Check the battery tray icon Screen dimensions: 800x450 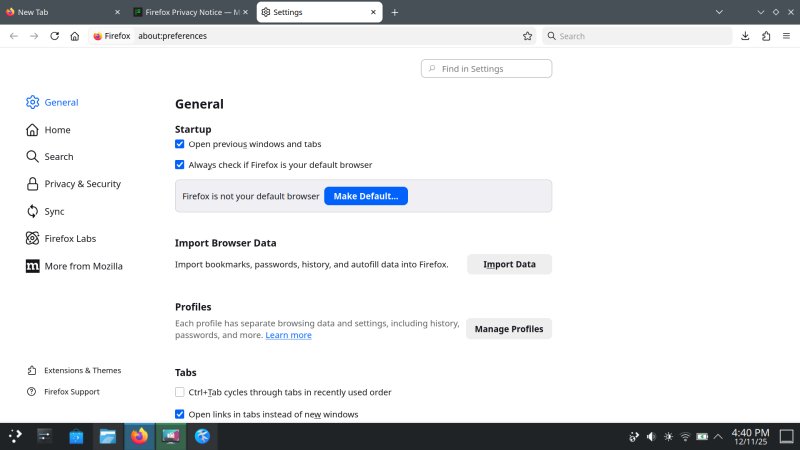pos(702,437)
